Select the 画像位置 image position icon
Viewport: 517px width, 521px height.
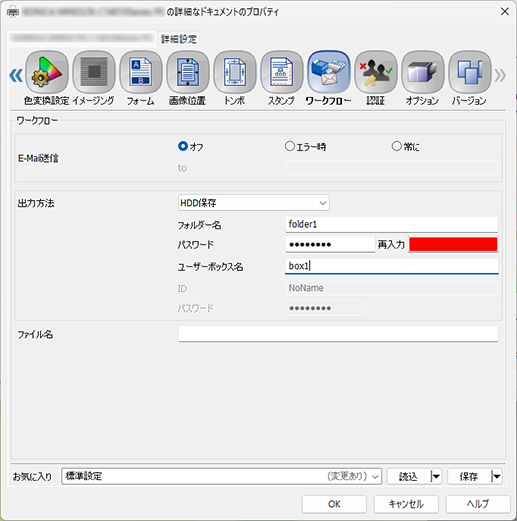click(188, 72)
